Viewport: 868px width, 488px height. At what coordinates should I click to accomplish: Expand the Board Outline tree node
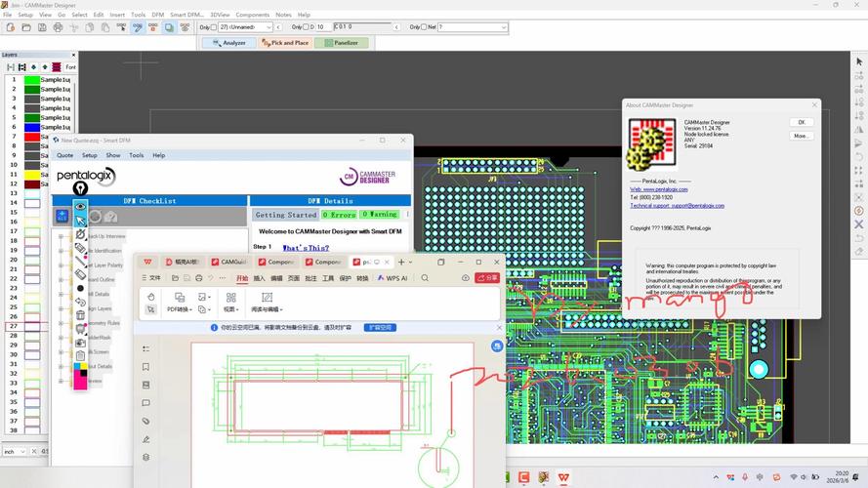(61, 279)
